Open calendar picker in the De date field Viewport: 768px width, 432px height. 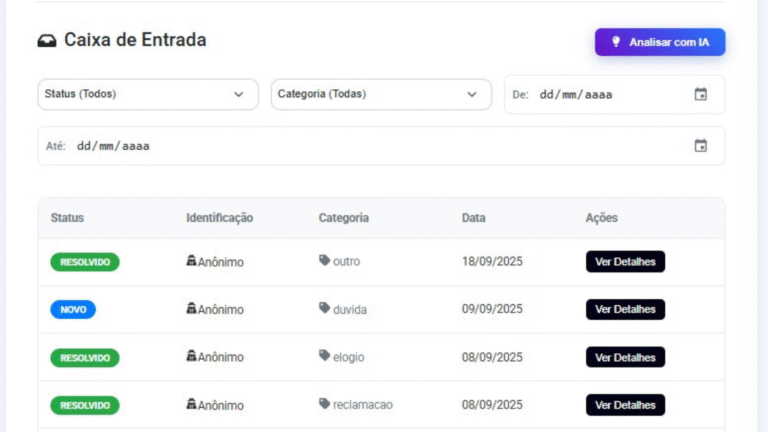(700, 94)
